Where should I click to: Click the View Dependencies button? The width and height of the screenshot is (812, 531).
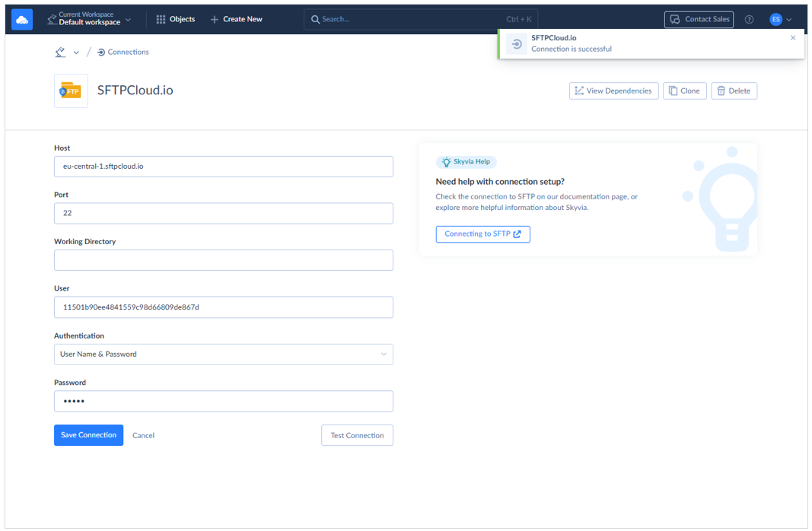point(613,91)
